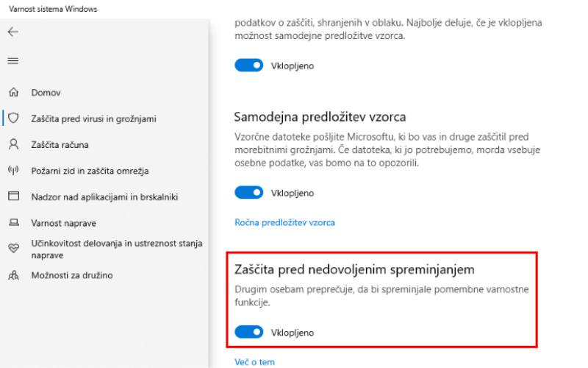
Task: Click the Domov home icon
Action: pyautogui.click(x=13, y=93)
